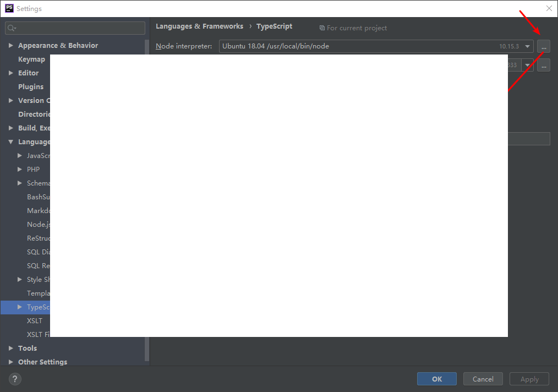Select ReStructured Text settings item
Screen dimensions: 558x392
pos(39,238)
